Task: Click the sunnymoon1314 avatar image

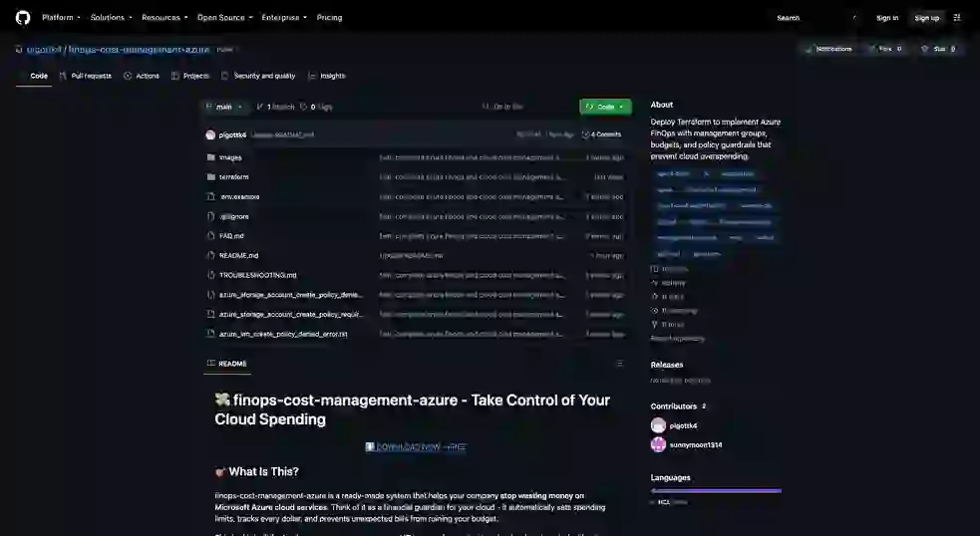Action: (x=658, y=444)
